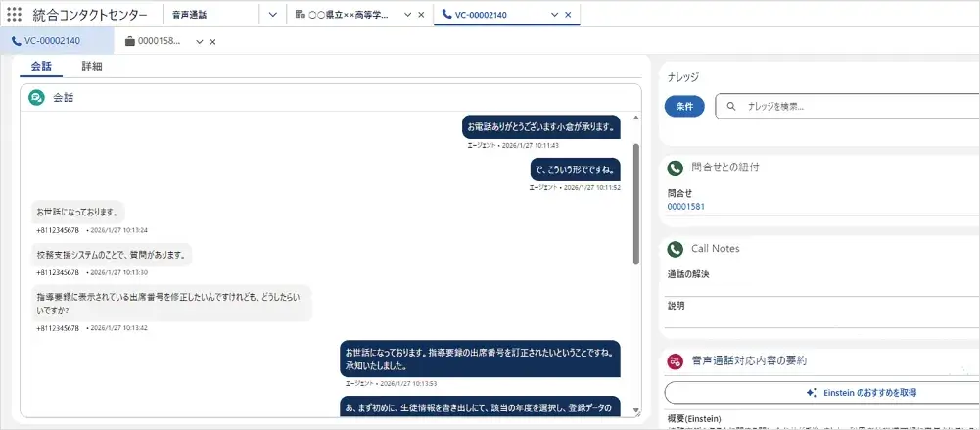
Task: Close the ○○県立××高等学 workspace tab
Action: 421,15
